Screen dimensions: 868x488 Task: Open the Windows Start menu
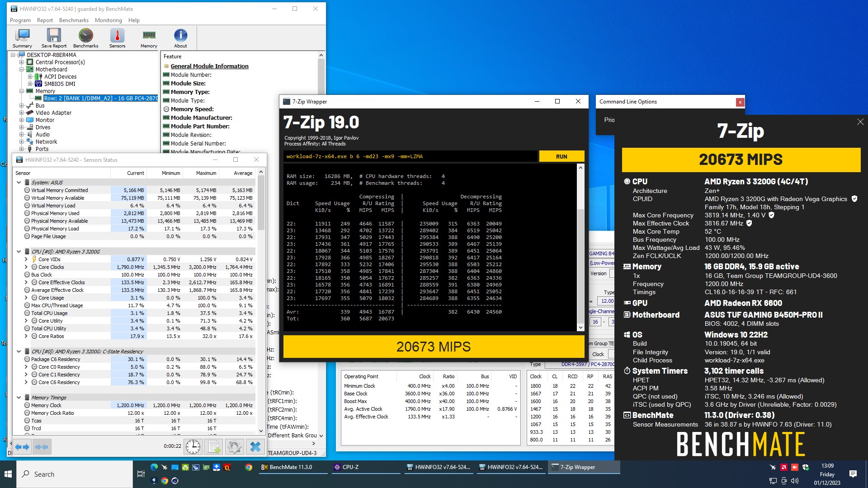[x=8, y=474]
